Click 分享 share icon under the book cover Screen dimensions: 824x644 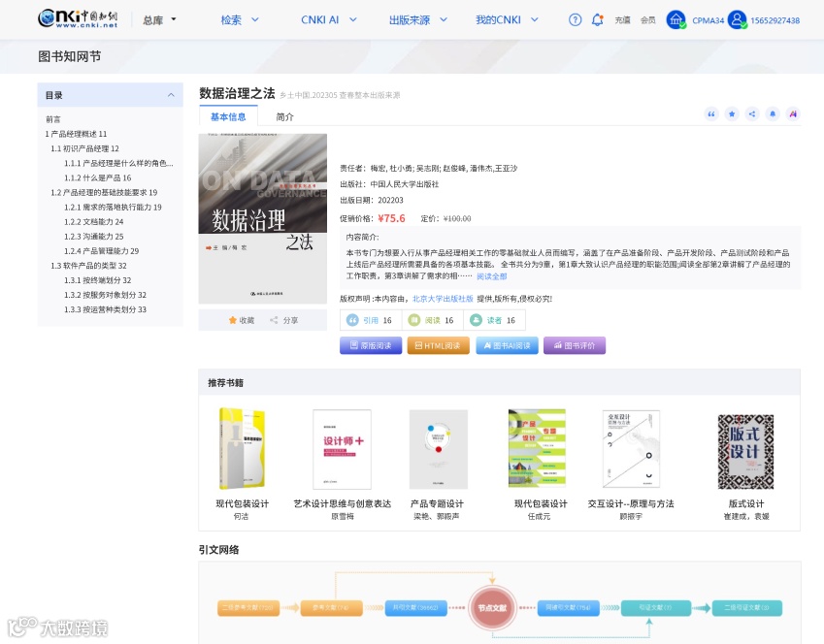tap(283, 320)
